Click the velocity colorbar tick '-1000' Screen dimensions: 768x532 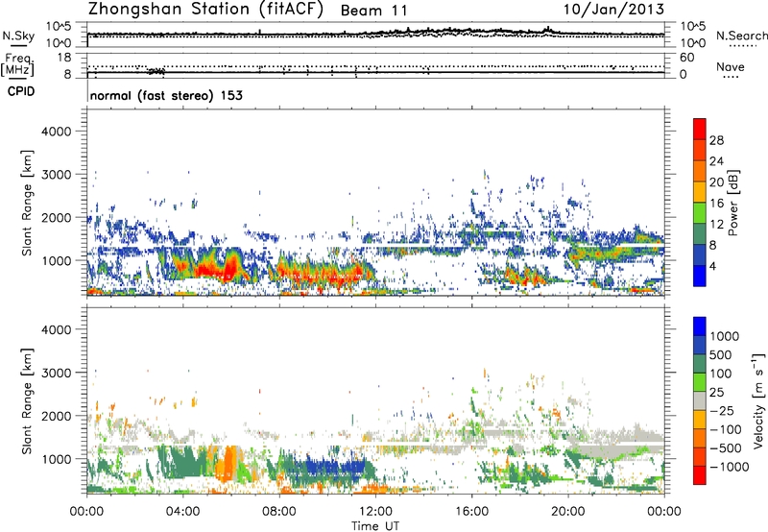click(x=730, y=467)
